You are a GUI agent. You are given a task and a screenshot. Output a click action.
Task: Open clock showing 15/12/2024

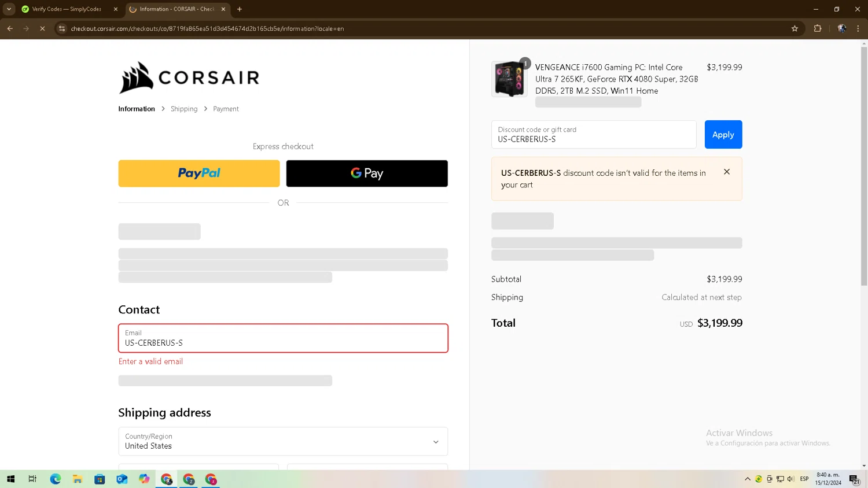[828, 479]
